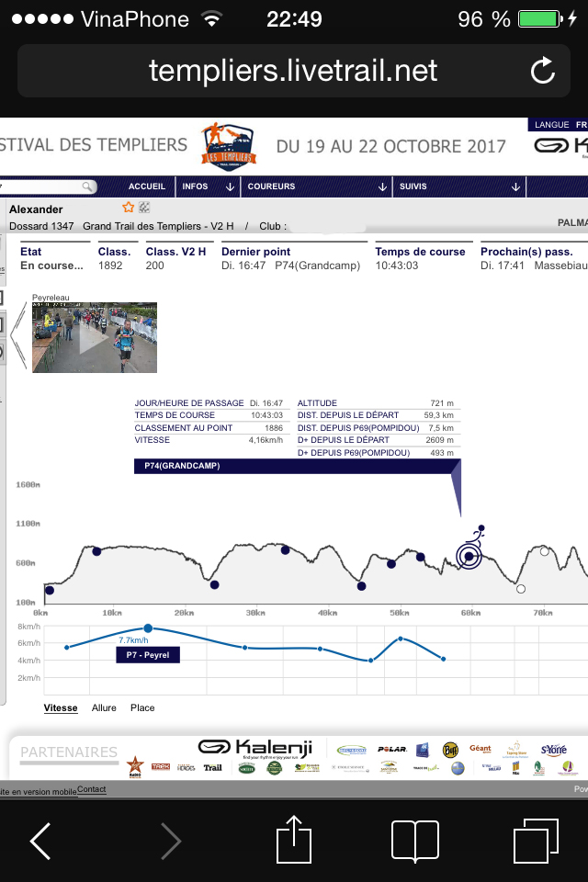Show open Safari tabs
The height and width of the screenshot is (882, 588).
[x=536, y=840]
